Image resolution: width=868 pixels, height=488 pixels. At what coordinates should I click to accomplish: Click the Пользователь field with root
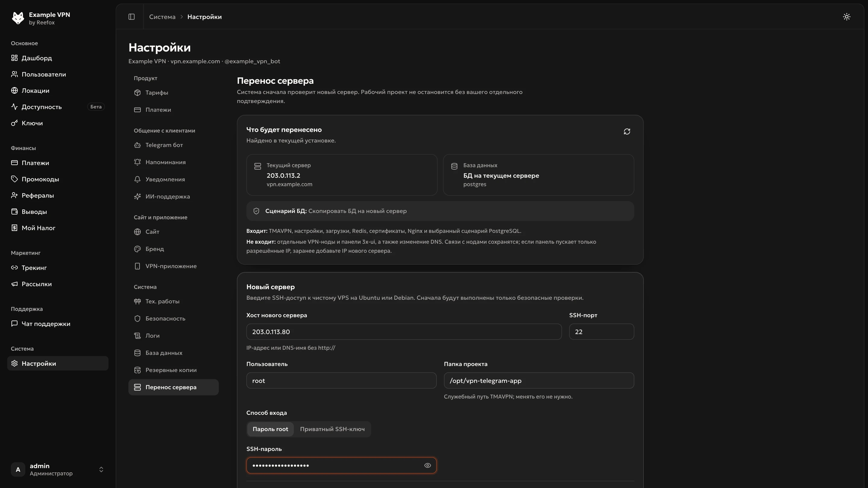click(341, 380)
